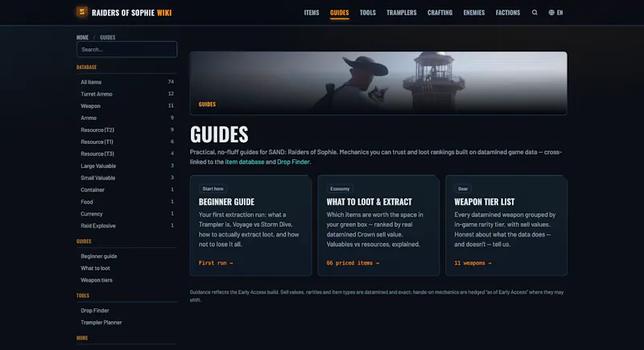This screenshot has width=644, height=350.
Task: Select Weapon category in sidebar
Action: pos(127,106)
